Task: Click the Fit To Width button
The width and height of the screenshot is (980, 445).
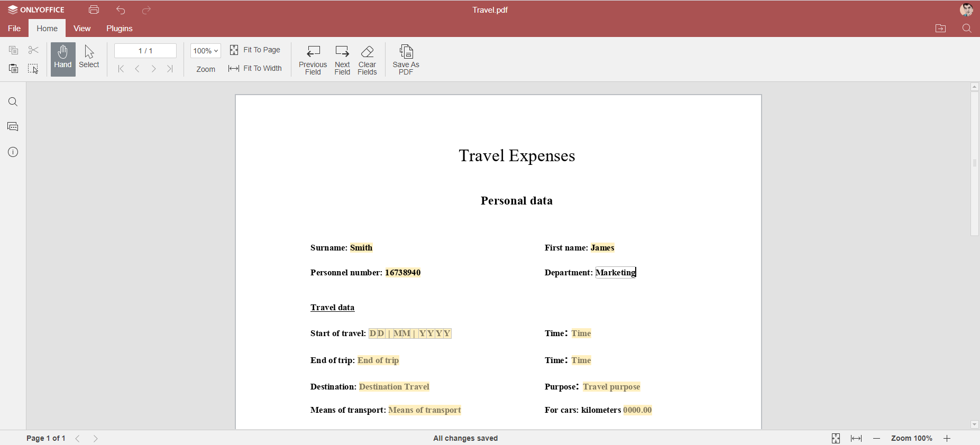Action: [255, 69]
